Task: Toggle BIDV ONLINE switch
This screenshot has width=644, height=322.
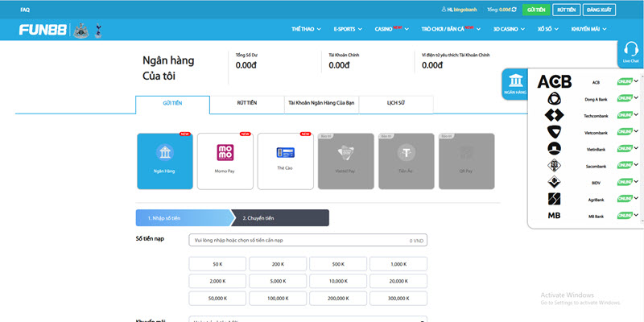Action: [625, 182]
